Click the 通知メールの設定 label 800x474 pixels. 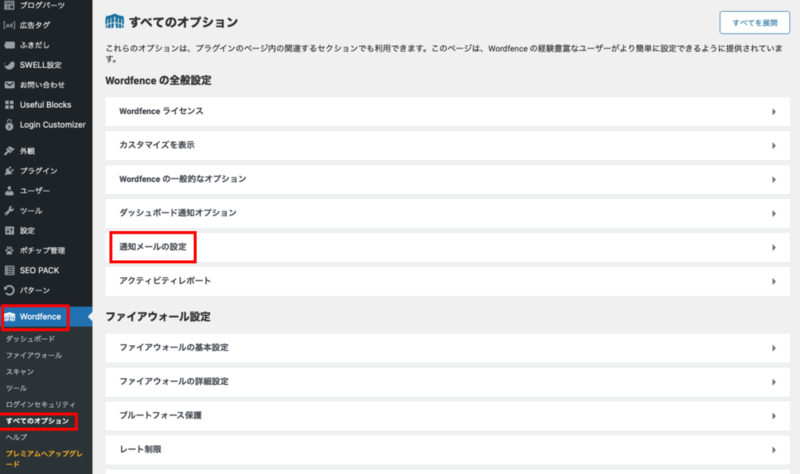(153, 247)
